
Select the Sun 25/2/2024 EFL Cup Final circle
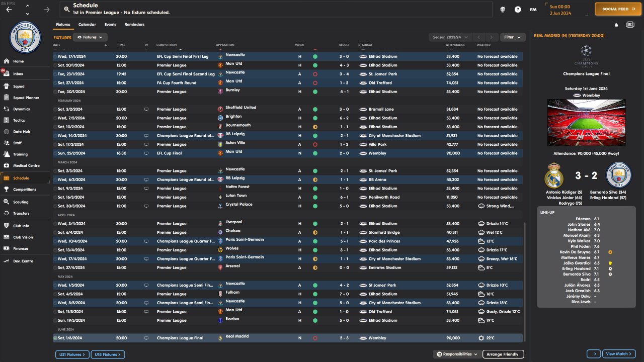coord(55,153)
